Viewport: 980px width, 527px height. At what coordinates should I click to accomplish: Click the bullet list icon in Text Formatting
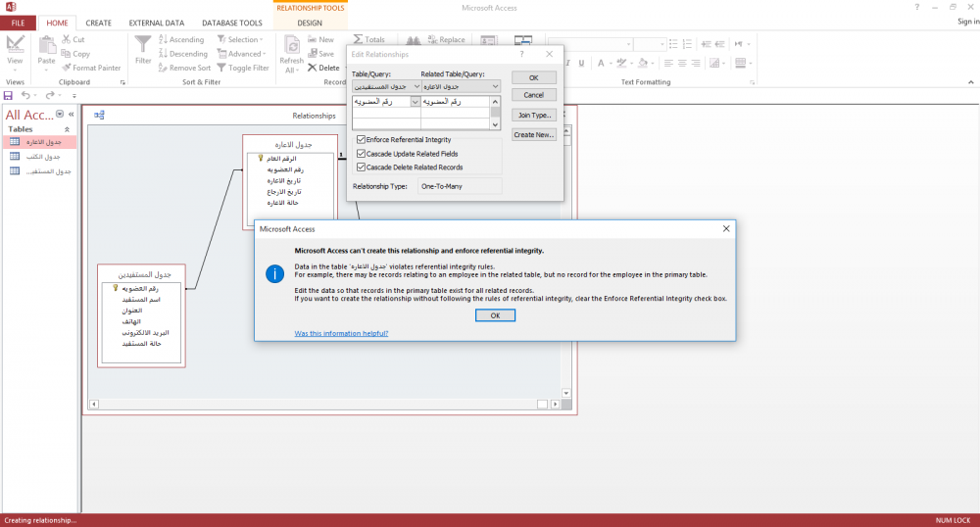(673, 44)
